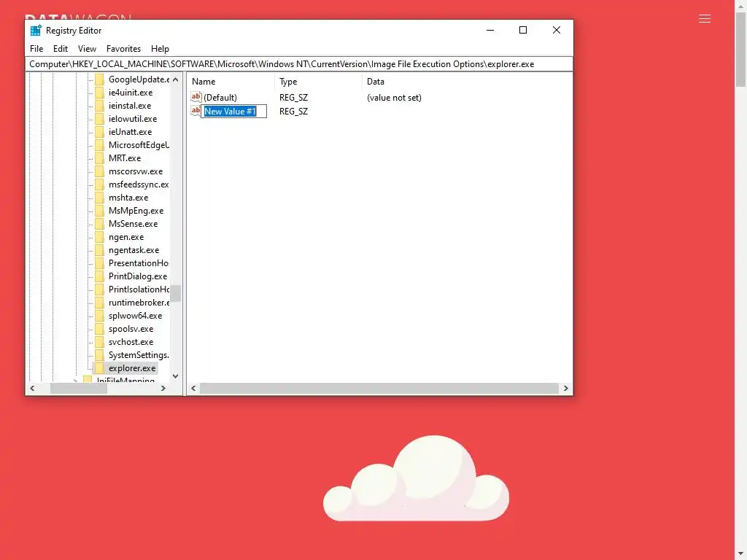Click the tree pane scroll left arrow
Image resolution: width=747 pixels, height=560 pixels.
coord(32,389)
